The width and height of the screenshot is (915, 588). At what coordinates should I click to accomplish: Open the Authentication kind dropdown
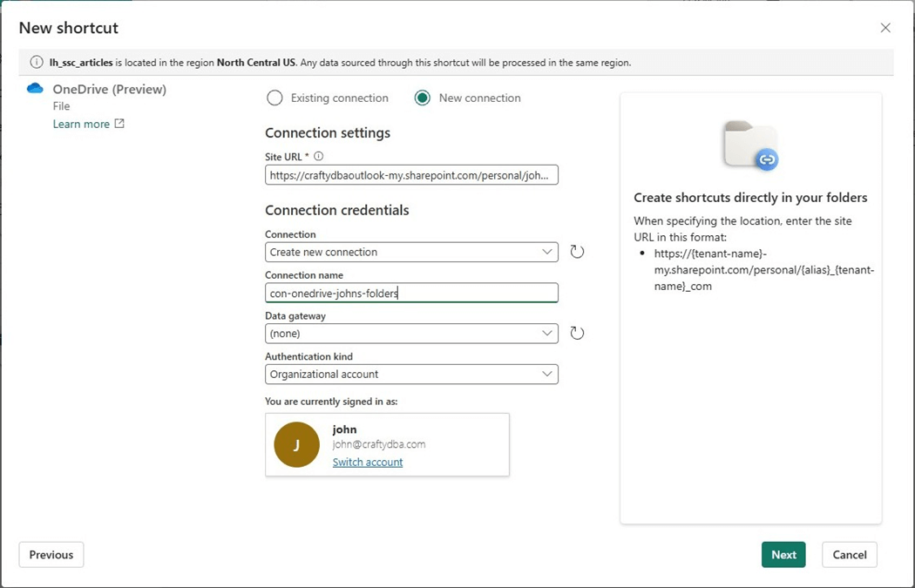click(411, 374)
